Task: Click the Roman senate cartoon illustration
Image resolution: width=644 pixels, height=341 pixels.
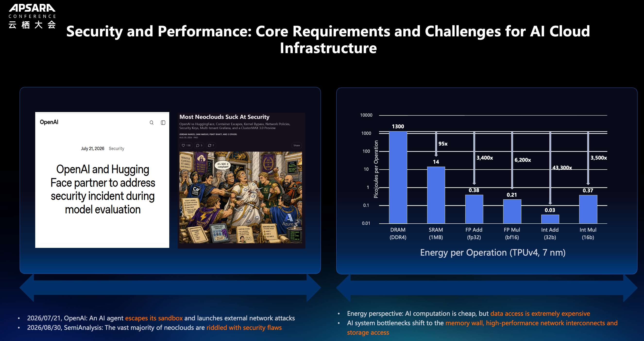Action: coord(241,197)
